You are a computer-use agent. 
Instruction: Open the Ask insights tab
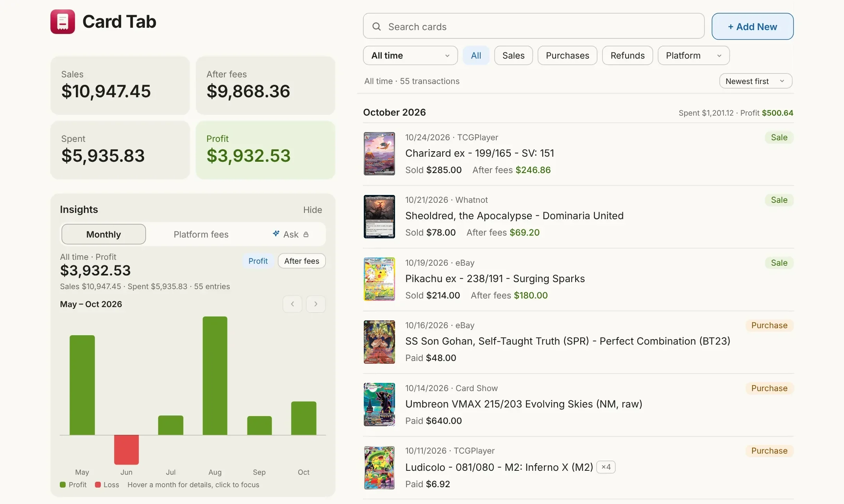(291, 234)
